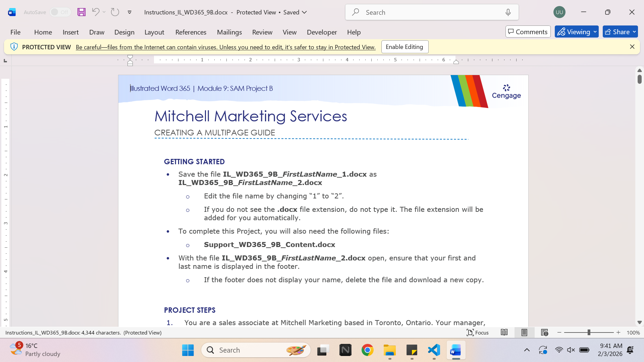Open the Review tab
644x362 pixels.
(262, 32)
